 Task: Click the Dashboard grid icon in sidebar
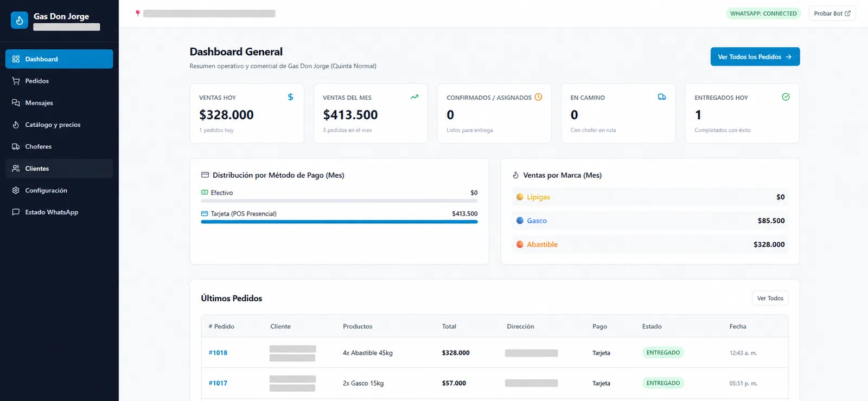[16, 59]
